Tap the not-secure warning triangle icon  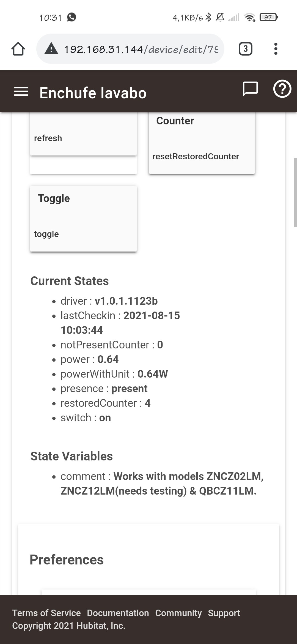[x=51, y=49]
